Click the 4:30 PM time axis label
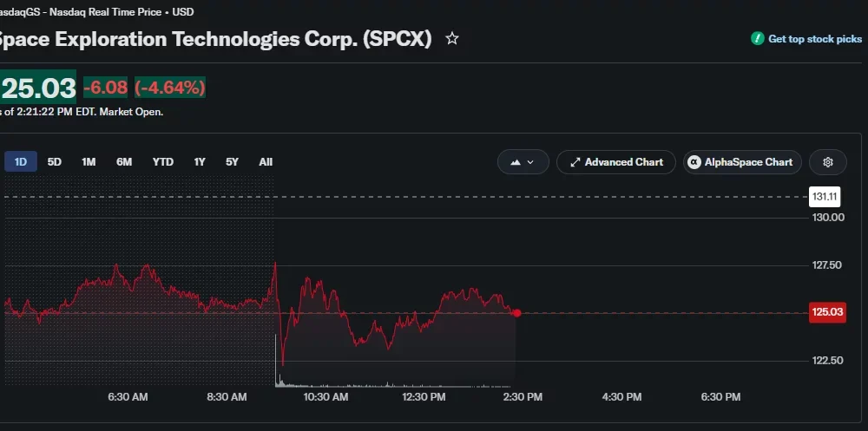This screenshot has width=868, height=431. [x=622, y=397]
